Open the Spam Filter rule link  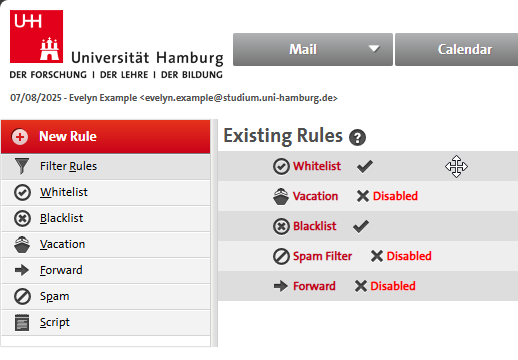pyautogui.click(x=322, y=256)
